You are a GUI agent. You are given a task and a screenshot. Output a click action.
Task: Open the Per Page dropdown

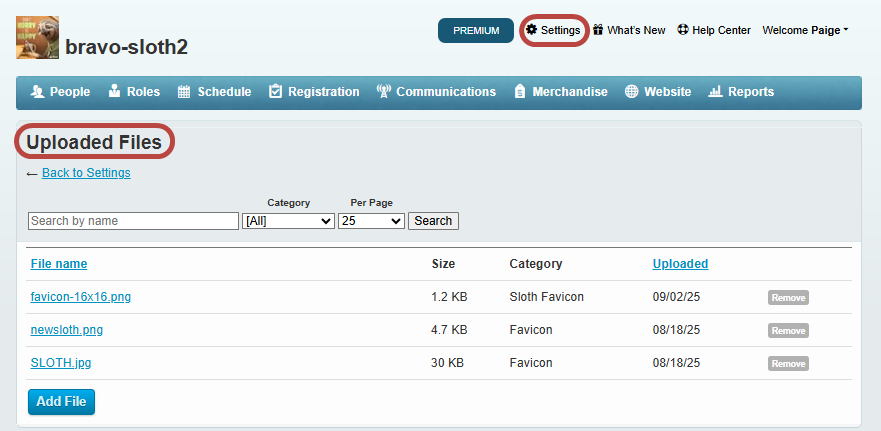click(371, 221)
